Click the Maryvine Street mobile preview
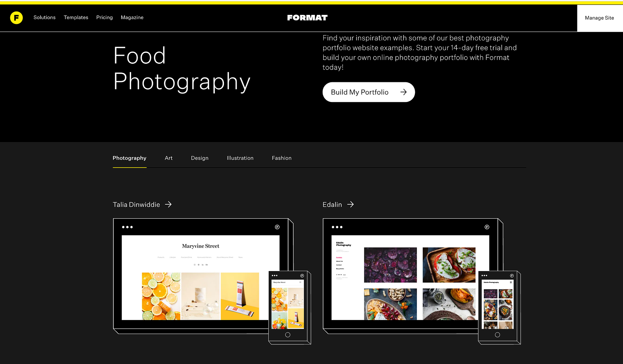Viewport: 623px width, 364px height. coord(287,304)
